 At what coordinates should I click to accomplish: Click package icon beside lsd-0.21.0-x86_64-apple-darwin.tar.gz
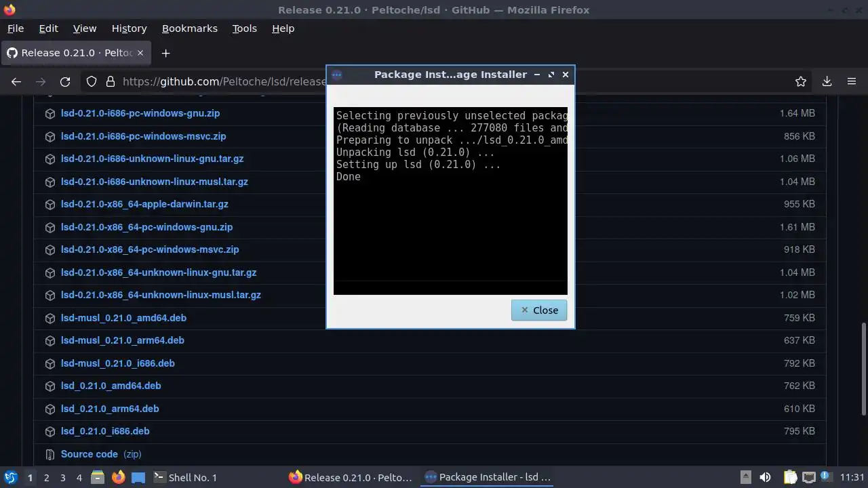pyautogui.click(x=50, y=205)
